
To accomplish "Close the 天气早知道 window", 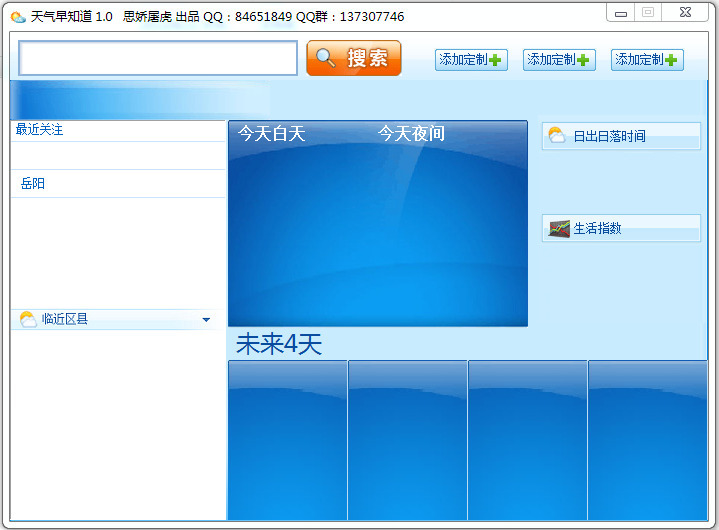I will [685, 13].
